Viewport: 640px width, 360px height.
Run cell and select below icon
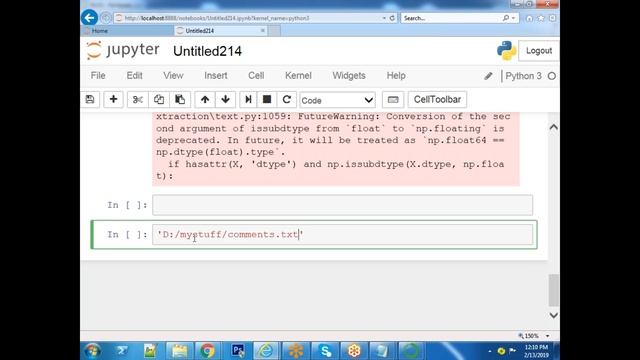(248, 100)
